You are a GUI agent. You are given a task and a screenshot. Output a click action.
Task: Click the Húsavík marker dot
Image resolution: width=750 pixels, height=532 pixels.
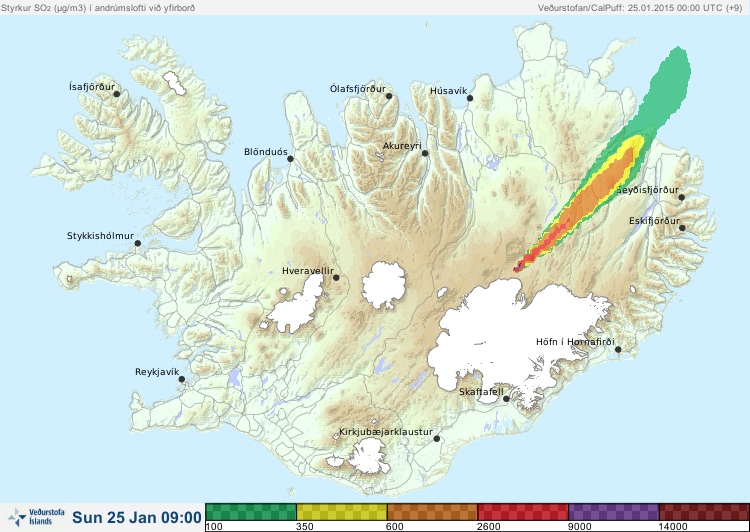tap(470, 98)
